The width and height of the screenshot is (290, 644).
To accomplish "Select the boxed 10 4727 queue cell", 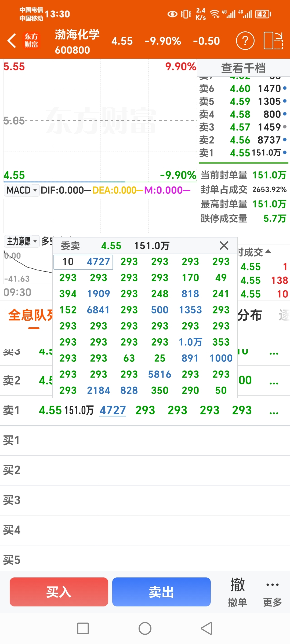I will click(83, 262).
